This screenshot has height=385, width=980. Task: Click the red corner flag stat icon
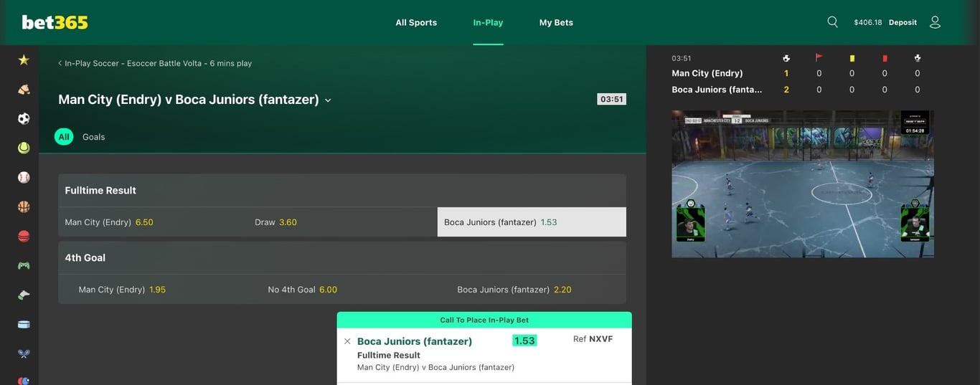click(819, 58)
